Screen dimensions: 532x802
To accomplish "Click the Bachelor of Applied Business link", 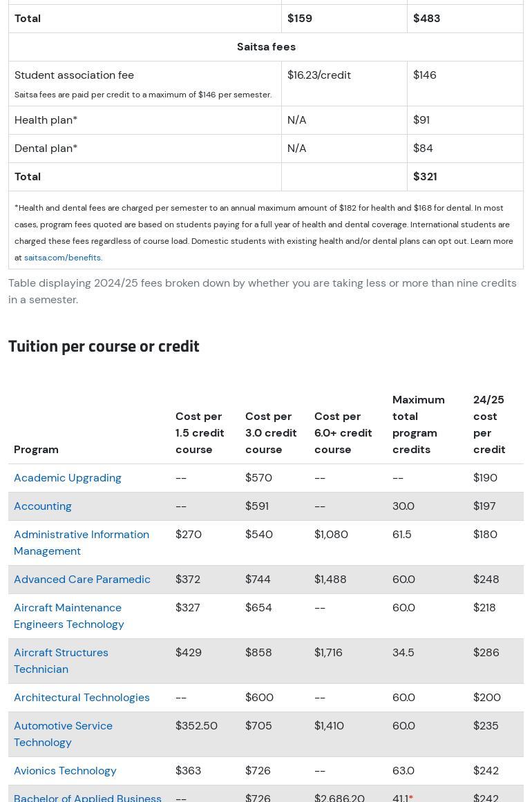I will pyautogui.click(x=88, y=797).
